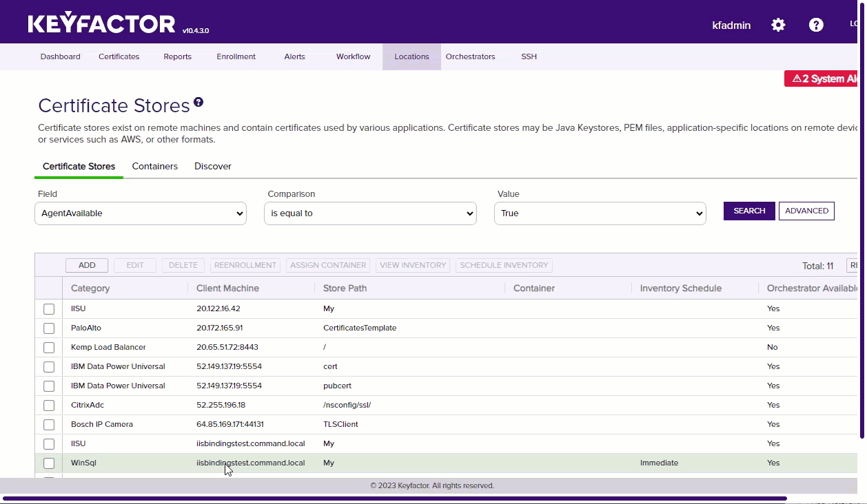
Task: Click the pubcert store path cell
Action: [x=337, y=386]
